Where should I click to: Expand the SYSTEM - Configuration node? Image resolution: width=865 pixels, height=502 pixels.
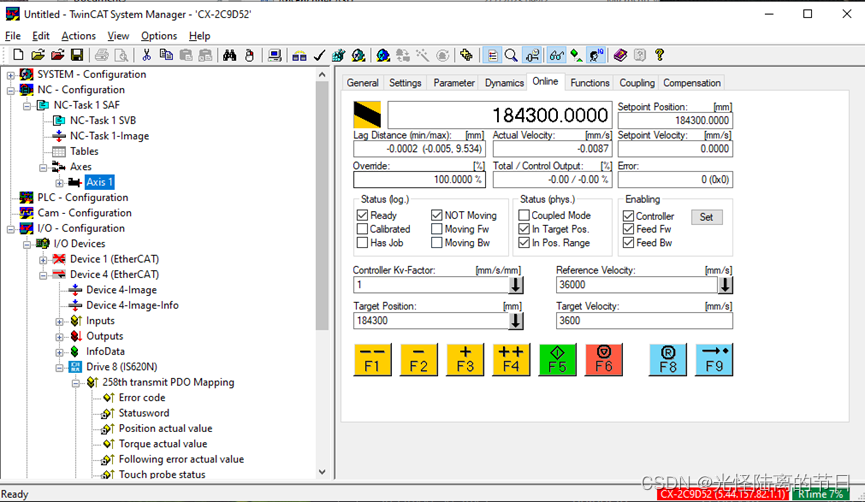tap(10, 74)
